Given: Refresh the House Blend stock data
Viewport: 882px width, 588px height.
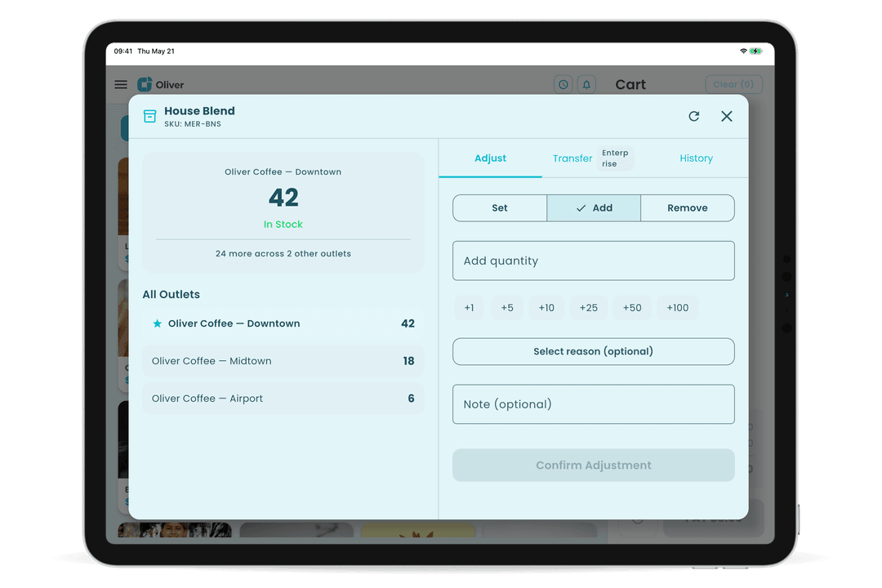Looking at the screenshot, I should pos(694,116).
